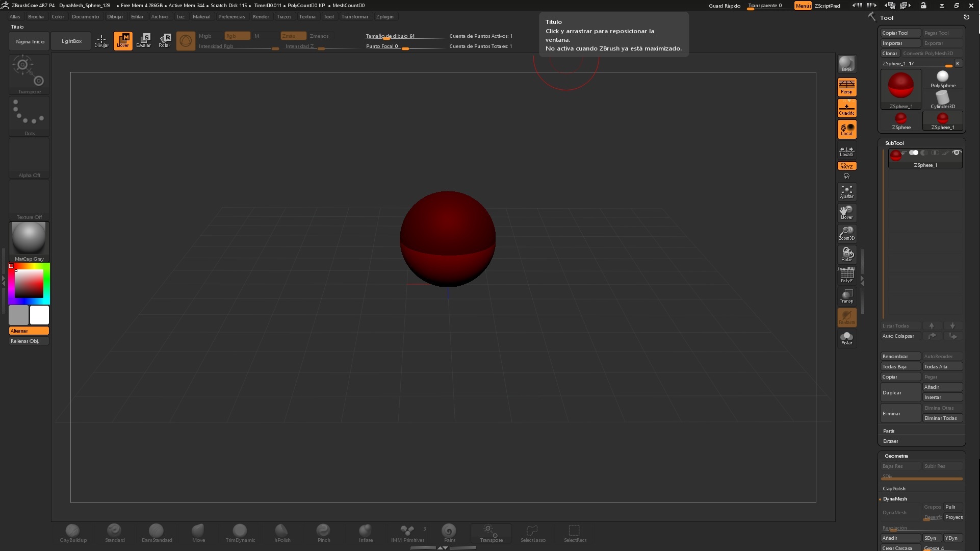Toggle ZSphere_1 subtool visibility eye
The image size is (980, 551).
coord(957,153)
